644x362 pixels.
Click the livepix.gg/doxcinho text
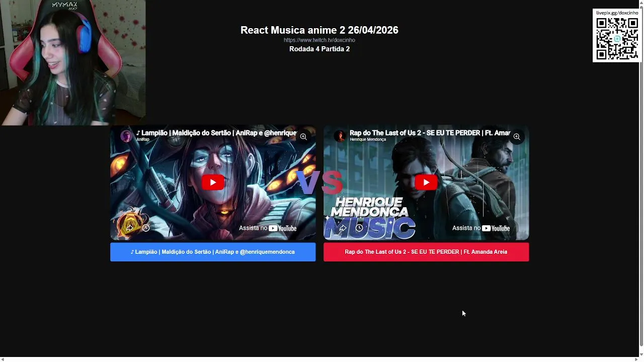coord(617,13)
